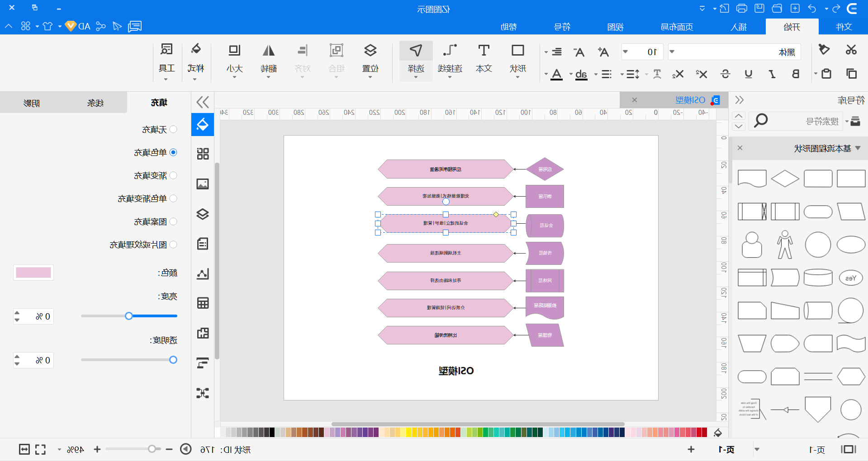Switch to the Insert (插入) ribbon tab
Viewport: 868px width, 461px height.
click(739, 27)
